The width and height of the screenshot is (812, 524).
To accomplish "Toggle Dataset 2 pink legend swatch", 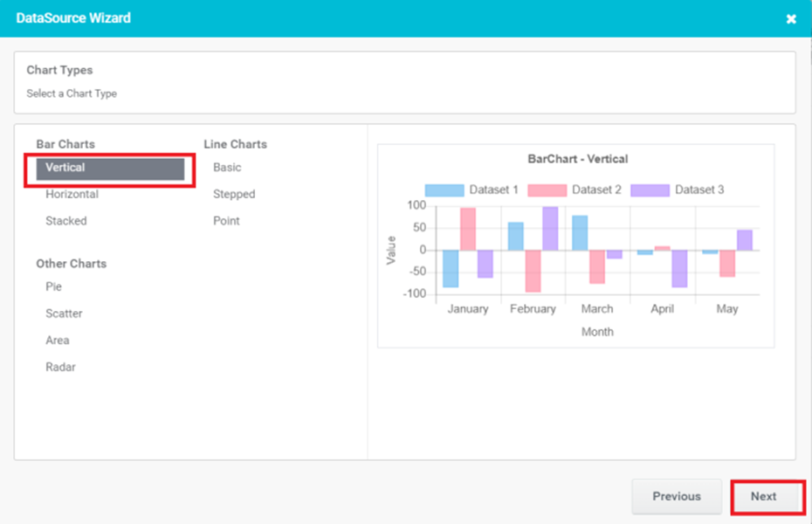I will click(547, 190).
